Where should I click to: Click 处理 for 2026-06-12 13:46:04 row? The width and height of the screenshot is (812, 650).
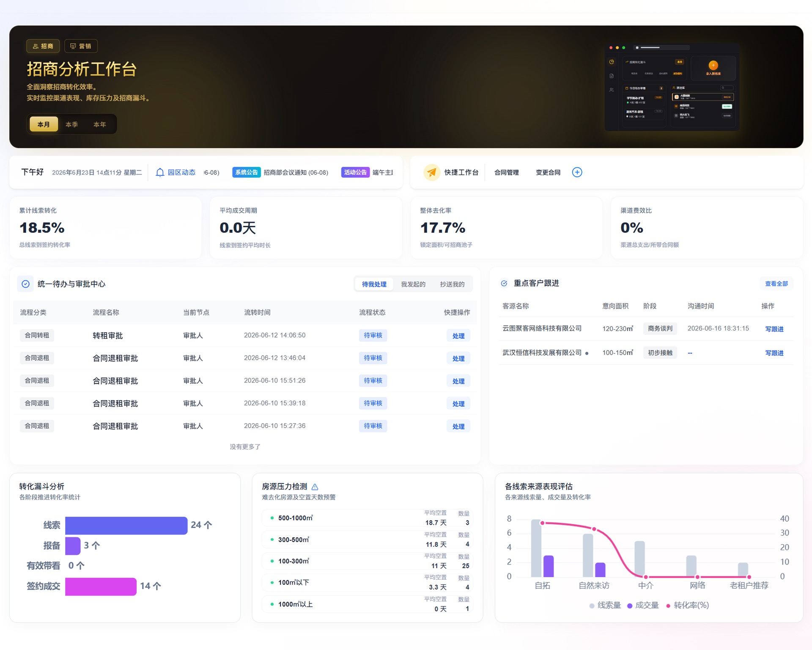click(458, 358)
